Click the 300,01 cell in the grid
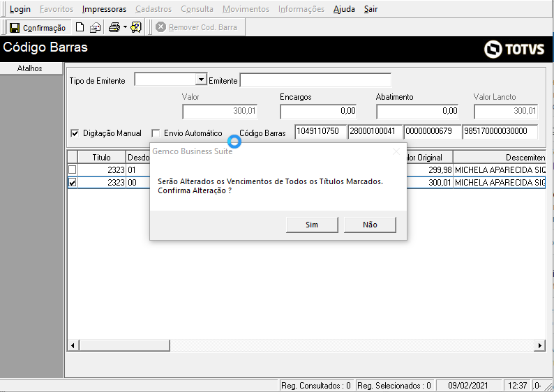This screenshot has width=554, height=392. click(430, 183)
